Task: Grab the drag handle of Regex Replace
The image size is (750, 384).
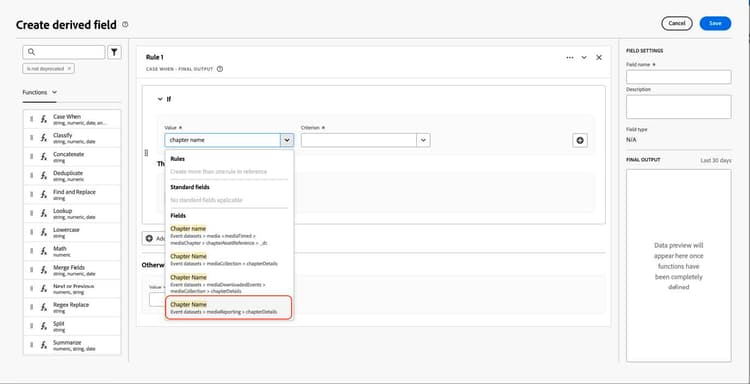Action: tap(32, 307)
